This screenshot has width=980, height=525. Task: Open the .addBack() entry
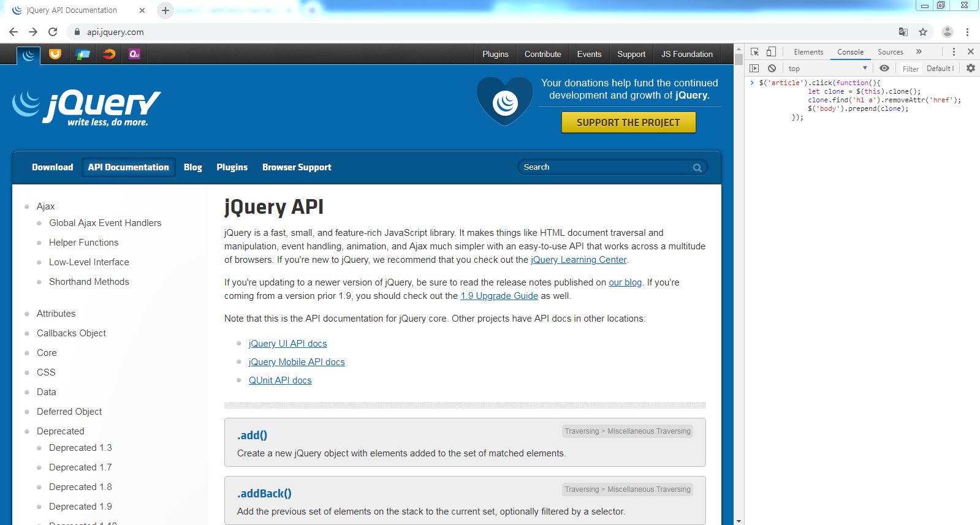[265, 494]
